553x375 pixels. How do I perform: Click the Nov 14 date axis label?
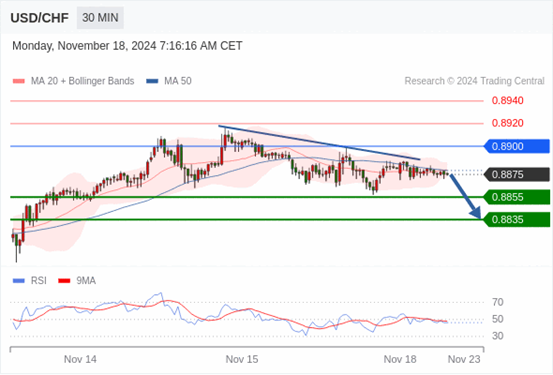(80, 359)
